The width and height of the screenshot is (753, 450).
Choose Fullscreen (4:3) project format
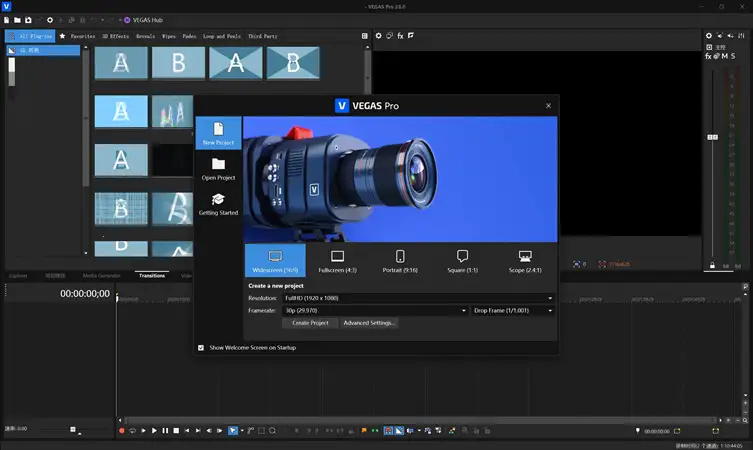[x=338, y=261]
